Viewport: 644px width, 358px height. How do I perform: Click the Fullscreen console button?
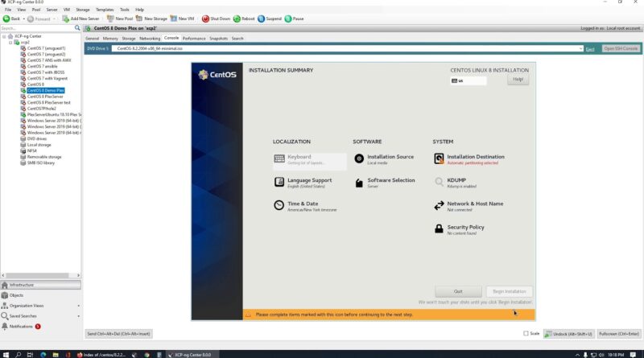click(618, 334)
